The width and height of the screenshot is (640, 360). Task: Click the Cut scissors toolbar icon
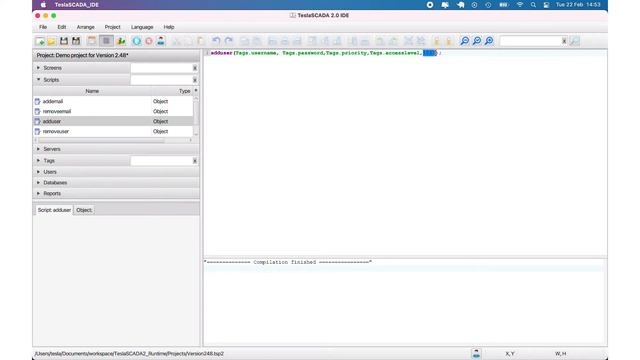(x=176, y=41)
